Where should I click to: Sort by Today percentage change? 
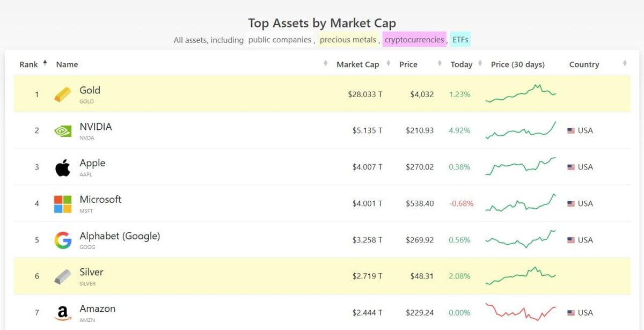pos(462,64)
